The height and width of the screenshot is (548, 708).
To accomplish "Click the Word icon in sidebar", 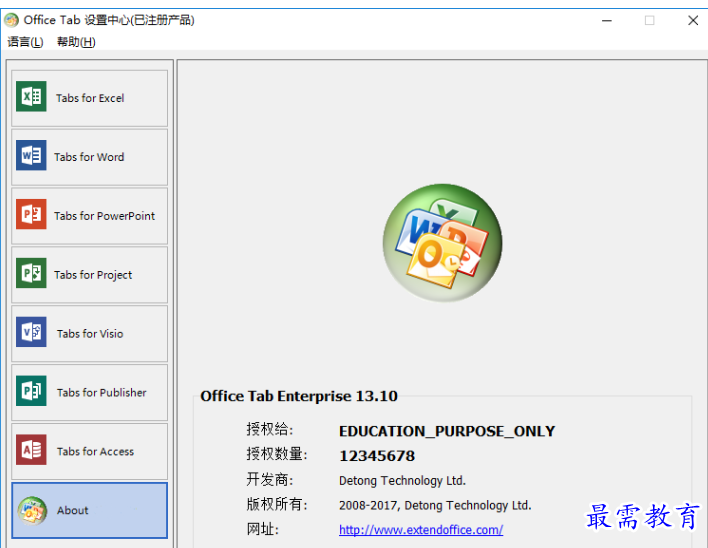I will click(31, 155).
